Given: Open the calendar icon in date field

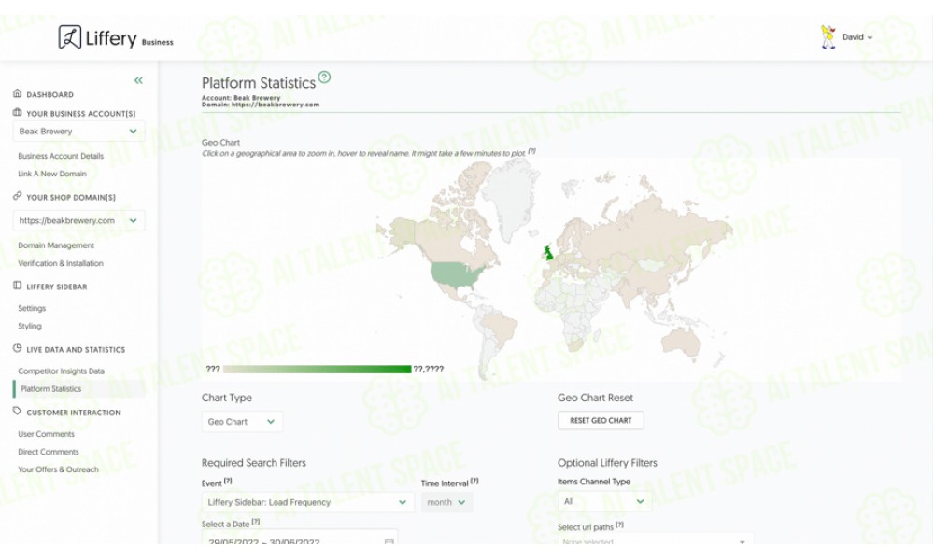Looking at the screenshot, I should (389, 541).
